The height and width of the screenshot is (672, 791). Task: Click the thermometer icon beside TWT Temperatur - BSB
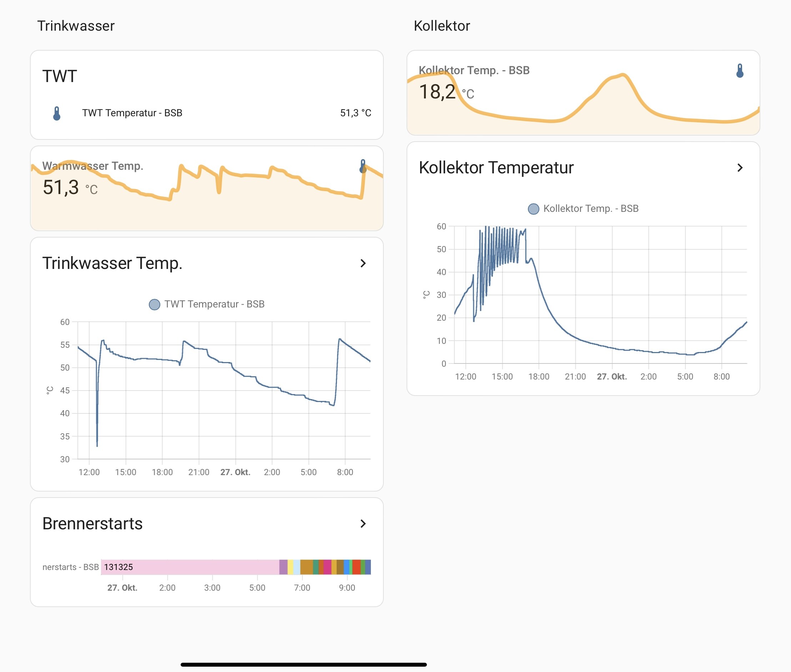[57, 113]
